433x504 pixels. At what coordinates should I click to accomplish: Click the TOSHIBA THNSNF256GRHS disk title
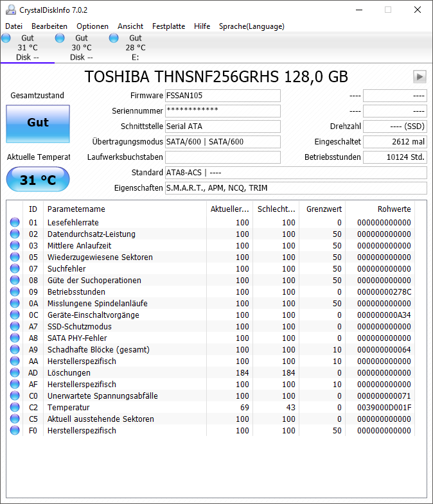tap(216, 77)
